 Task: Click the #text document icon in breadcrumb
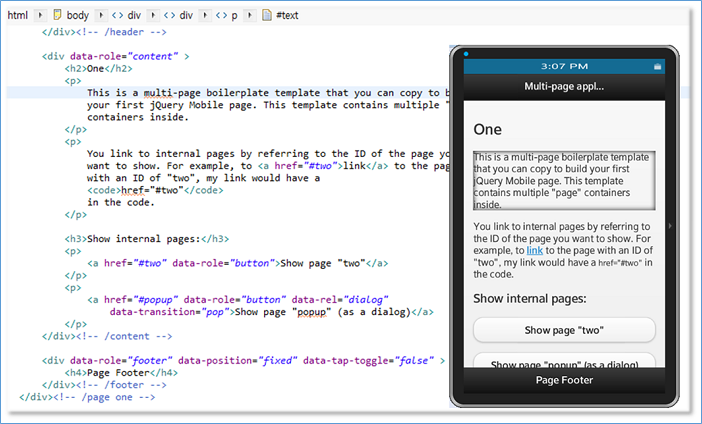[x=265, y=16]
